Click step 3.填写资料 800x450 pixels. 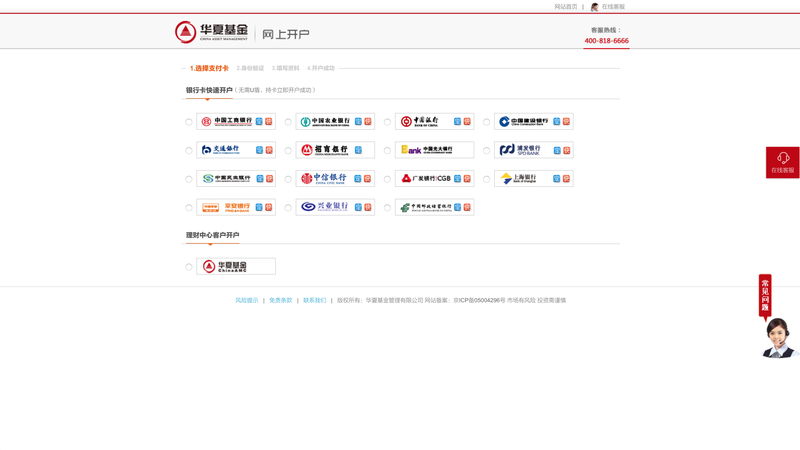[x=285, y=68]
